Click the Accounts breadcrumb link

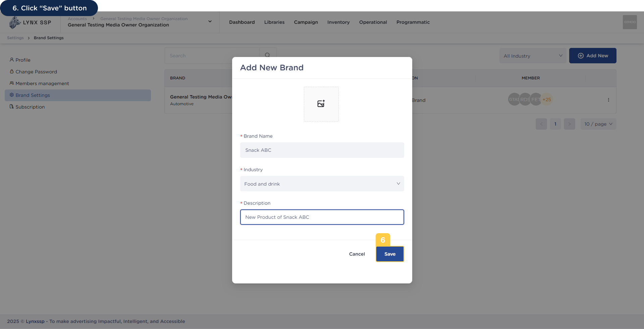coord(77,19)
